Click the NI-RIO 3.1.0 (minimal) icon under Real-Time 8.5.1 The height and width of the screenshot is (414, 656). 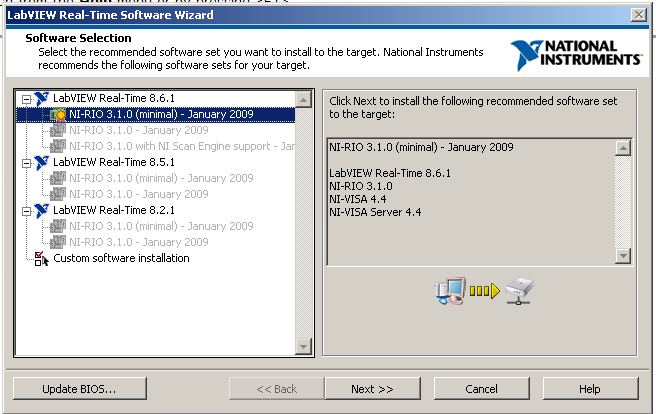point(58,179)
